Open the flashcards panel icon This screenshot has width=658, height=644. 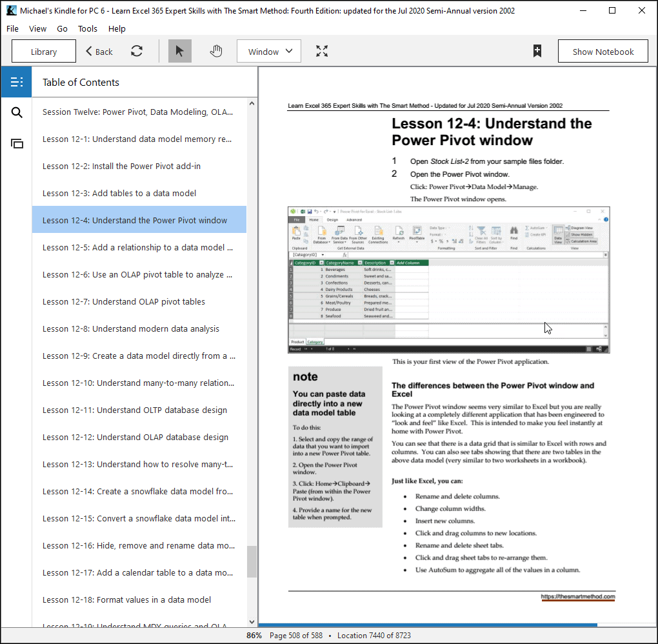(16, 144)
